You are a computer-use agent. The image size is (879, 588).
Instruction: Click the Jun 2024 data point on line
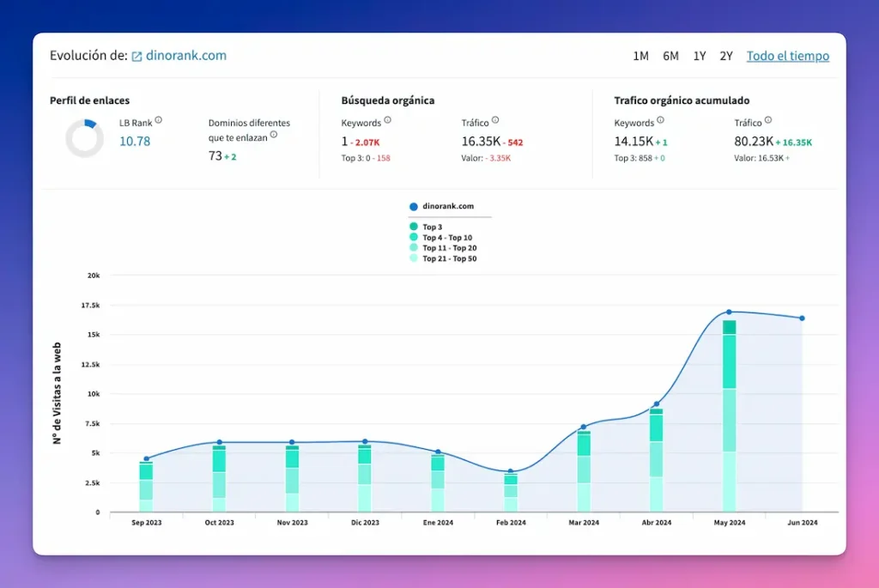pyautogui.click(x=802, y=318)
